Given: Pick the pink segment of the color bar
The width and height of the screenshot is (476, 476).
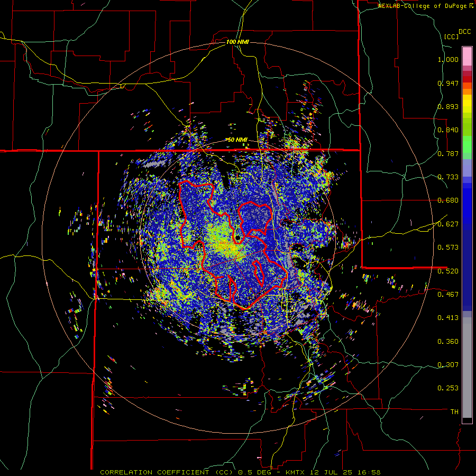Looking at the screenshot, I should coord(467,56).
